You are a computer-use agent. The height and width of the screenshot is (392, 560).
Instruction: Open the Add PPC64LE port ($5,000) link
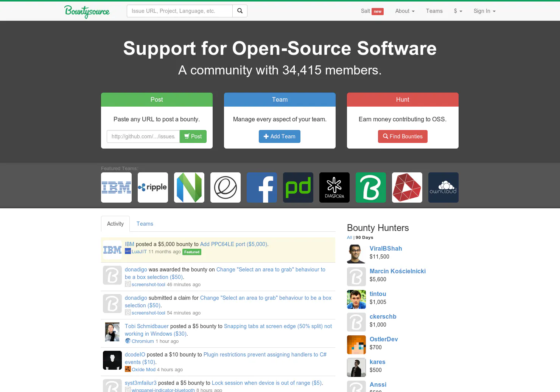point(233,244)
